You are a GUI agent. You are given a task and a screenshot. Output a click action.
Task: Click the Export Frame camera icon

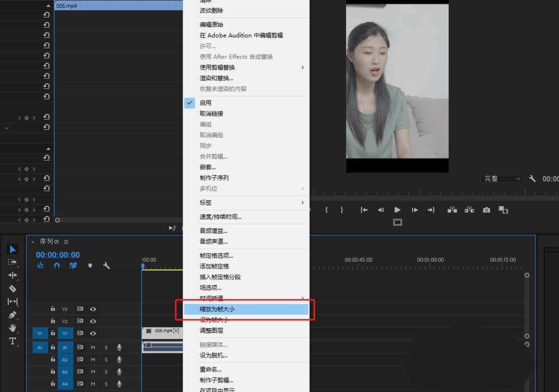(x=486, y=210)
